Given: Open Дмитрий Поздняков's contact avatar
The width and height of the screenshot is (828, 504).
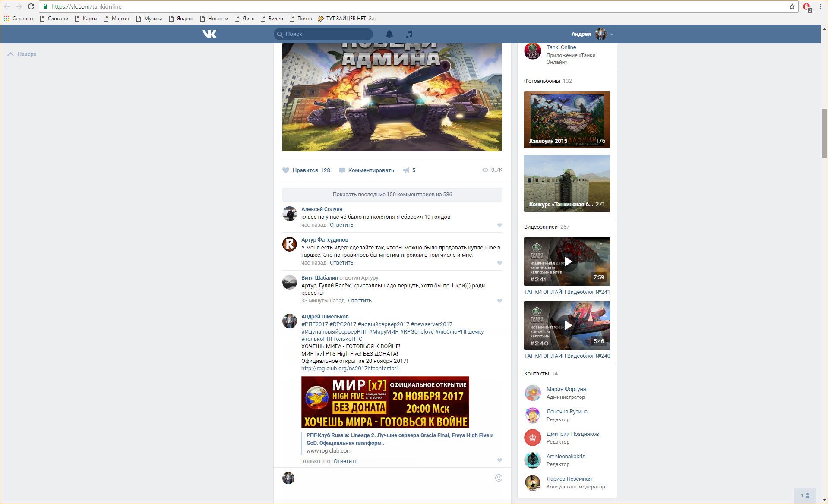Looking at the screenshot, I should click(x=533, y=438).
